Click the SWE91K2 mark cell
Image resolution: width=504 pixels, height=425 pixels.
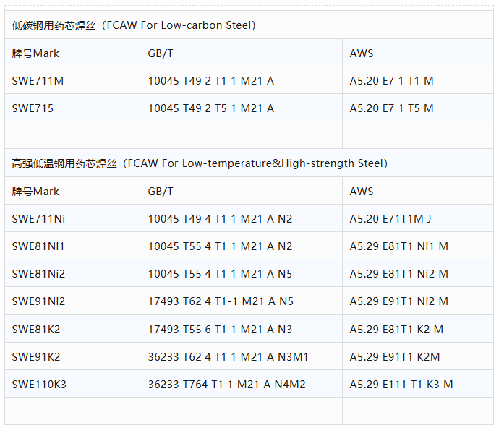36,356
